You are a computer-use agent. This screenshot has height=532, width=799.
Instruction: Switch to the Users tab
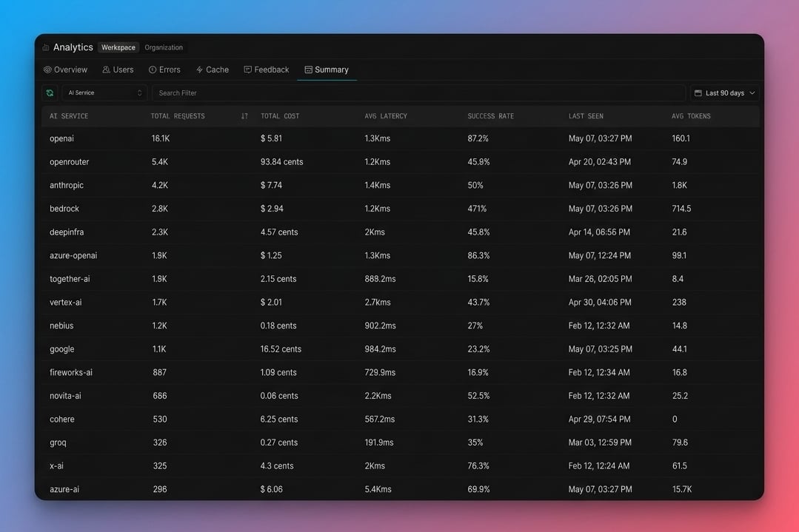(x=118, y=70)
